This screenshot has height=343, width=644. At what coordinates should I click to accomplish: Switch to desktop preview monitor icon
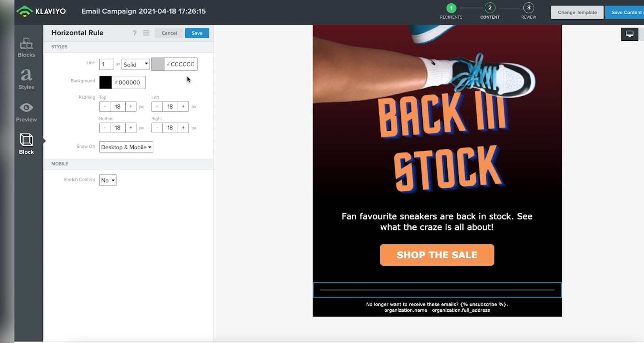point(629,34)
